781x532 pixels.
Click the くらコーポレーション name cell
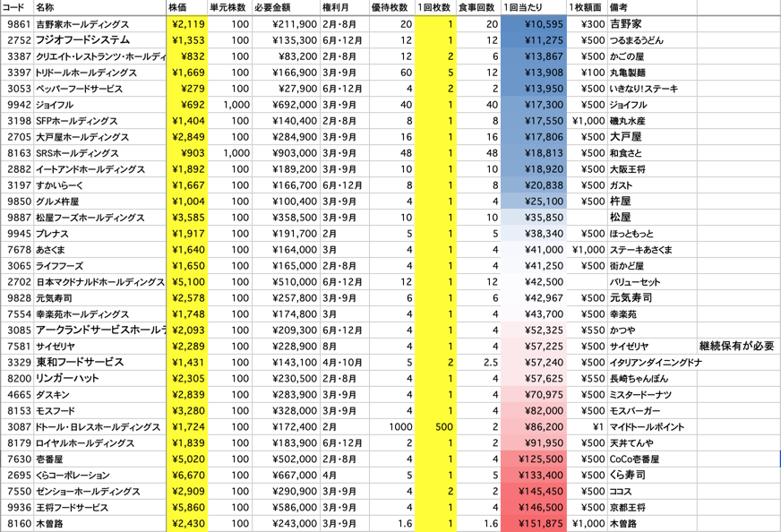[x=99, y=476]
